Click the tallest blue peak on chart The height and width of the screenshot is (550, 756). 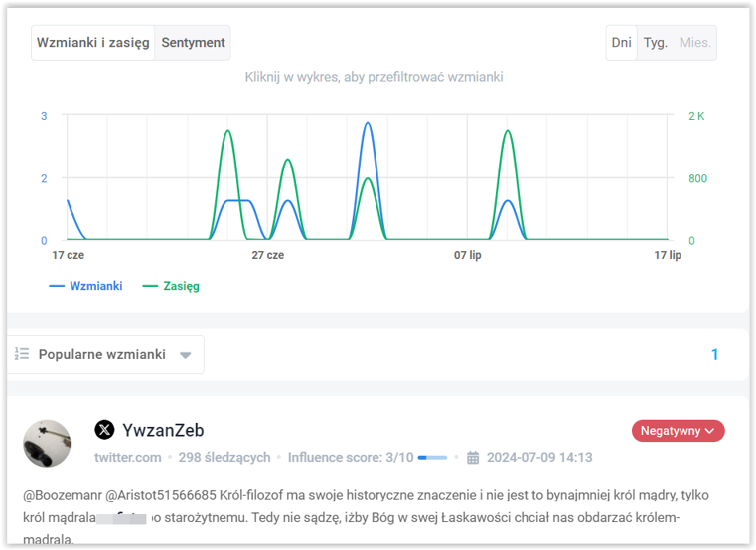(368, 123)
